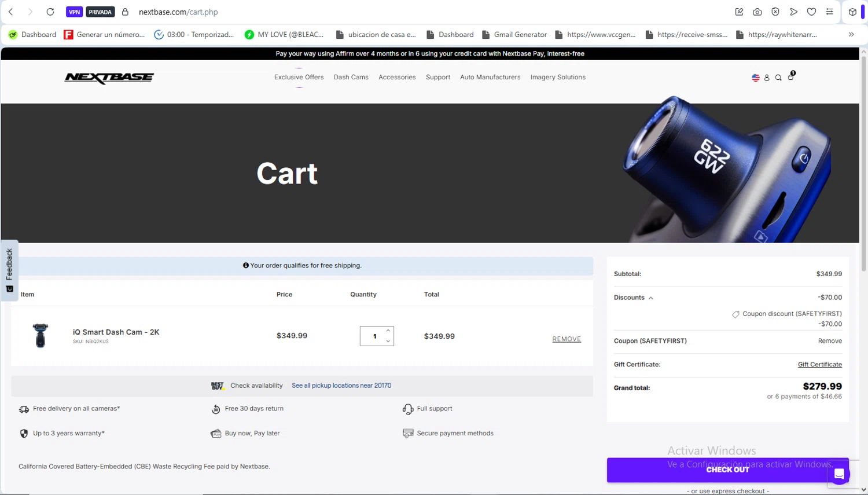Bookmark page with the heart icon
Viewport: 868px width, 495px height.
click(811, 12)
